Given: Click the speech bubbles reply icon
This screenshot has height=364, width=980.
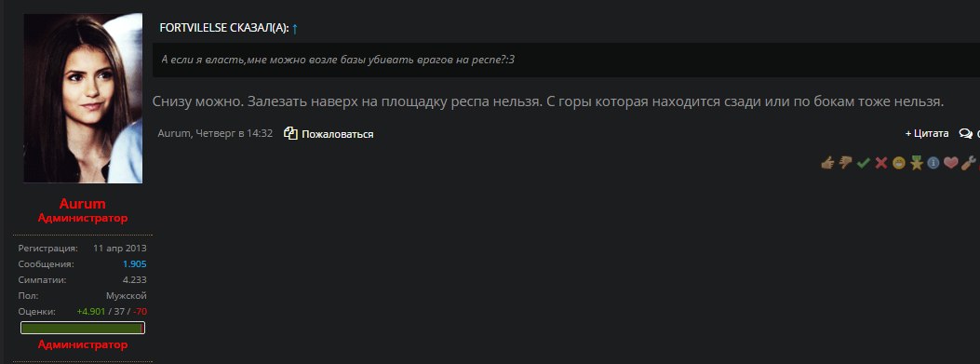Looking at the screenshot, I should 966,133.
